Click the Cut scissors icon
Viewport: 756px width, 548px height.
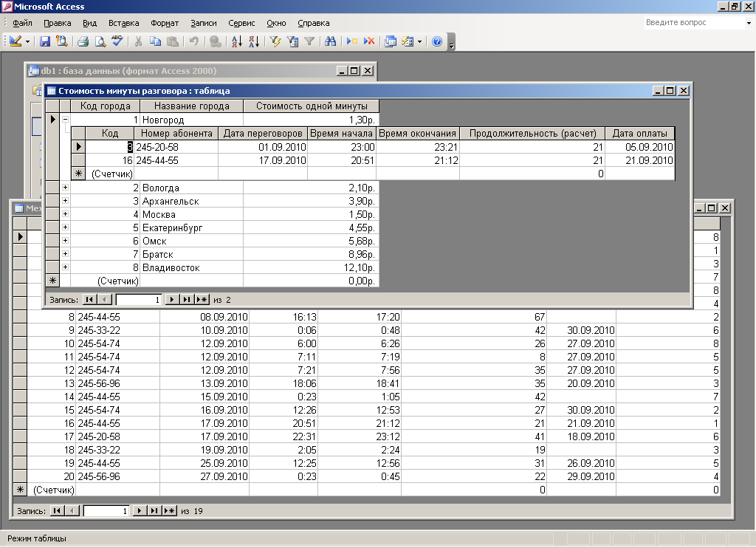(138, 41)
